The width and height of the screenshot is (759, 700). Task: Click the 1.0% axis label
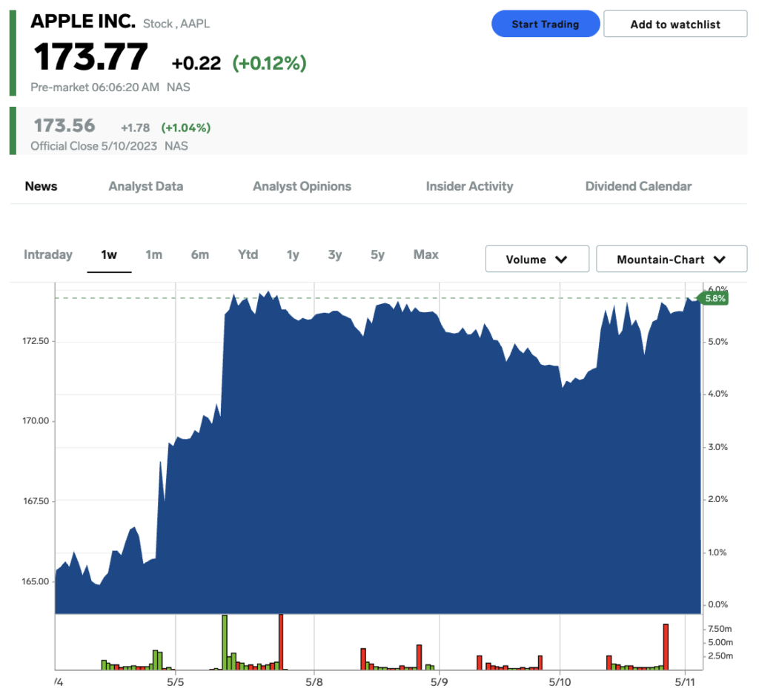pos(717,552)
